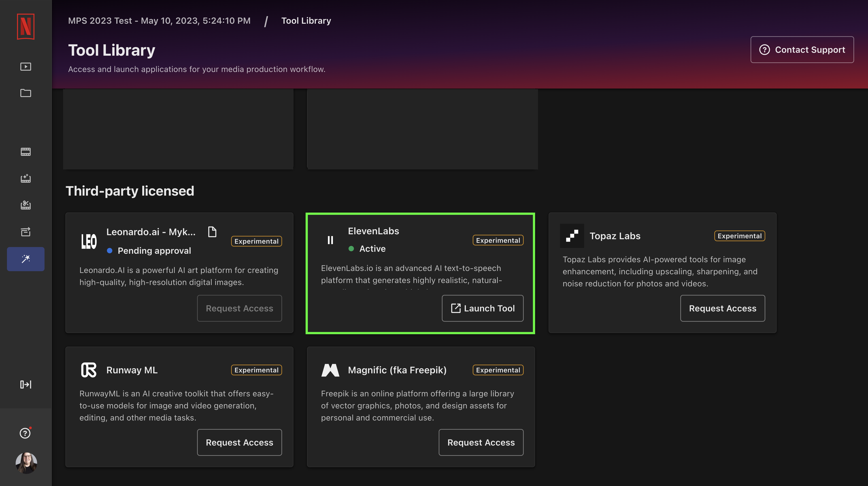Select the film strip with scissors icon
Image resolution: width=868 pixels, height=486 pixels.
coord(26,205)
